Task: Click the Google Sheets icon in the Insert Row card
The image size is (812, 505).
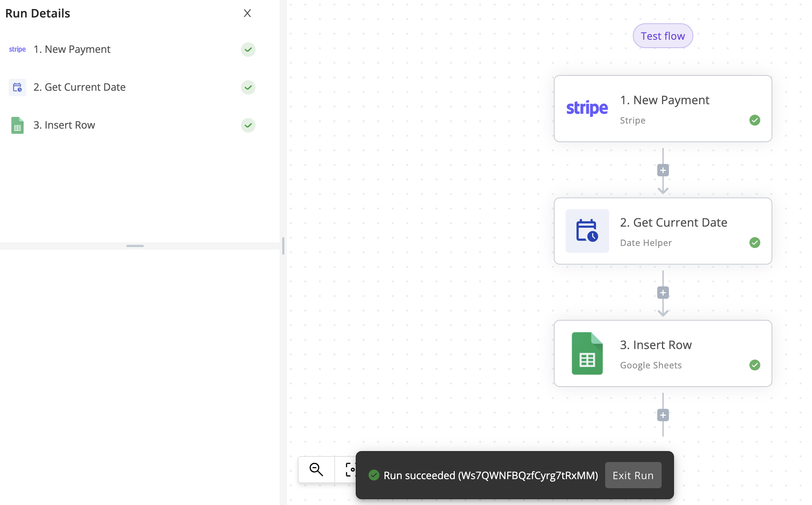Action: click(x=587, y=353)
